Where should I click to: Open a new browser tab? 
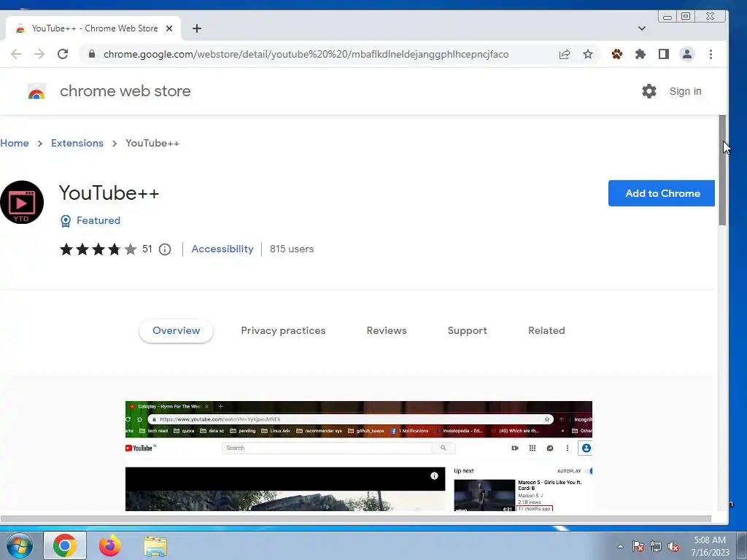(197, 28)
